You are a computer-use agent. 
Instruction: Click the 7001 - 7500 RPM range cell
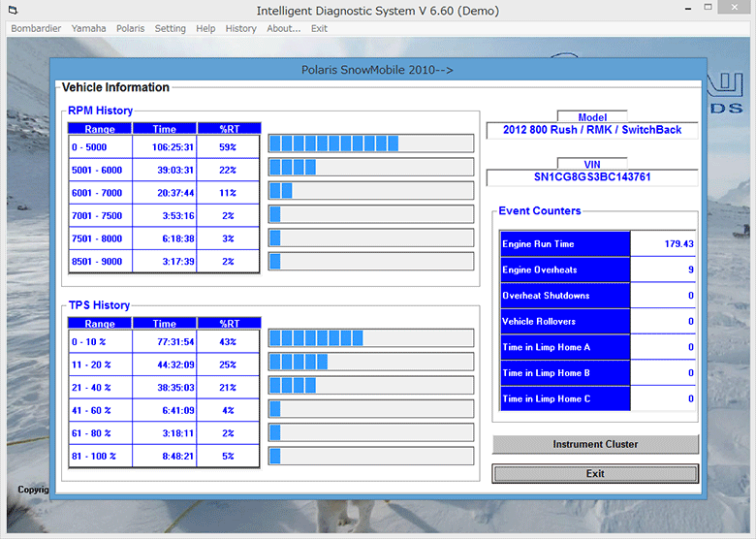(100, 215)
